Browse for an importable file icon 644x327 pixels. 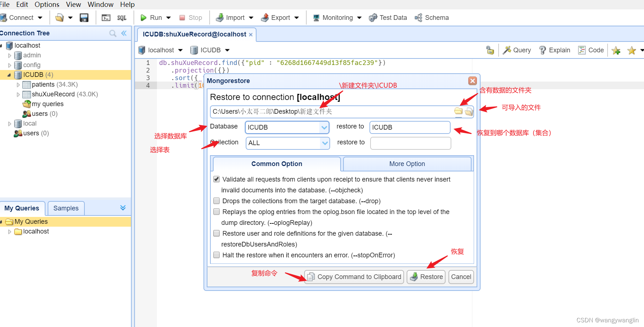(469, 112)
